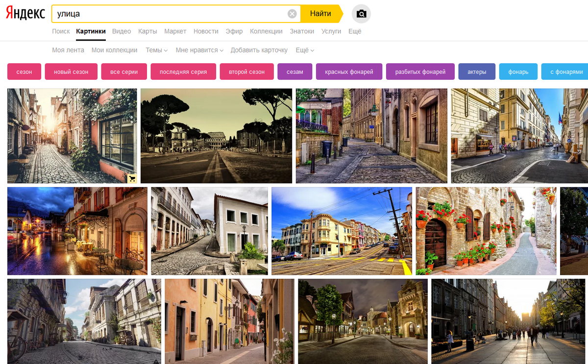588x364 pixels.
Task: Select the 'второй сезон' suggestion chip
Action: [x=246, y=72]
